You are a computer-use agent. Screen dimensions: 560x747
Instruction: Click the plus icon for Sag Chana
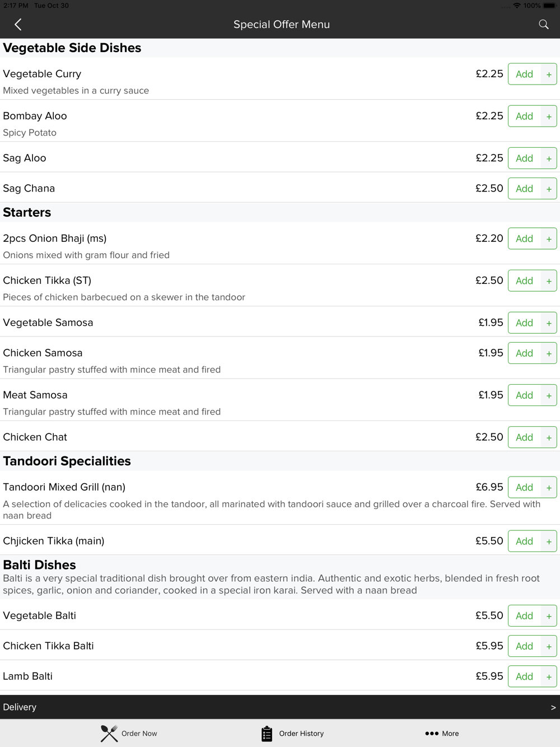pyautogui.click(x=549, y=189)
